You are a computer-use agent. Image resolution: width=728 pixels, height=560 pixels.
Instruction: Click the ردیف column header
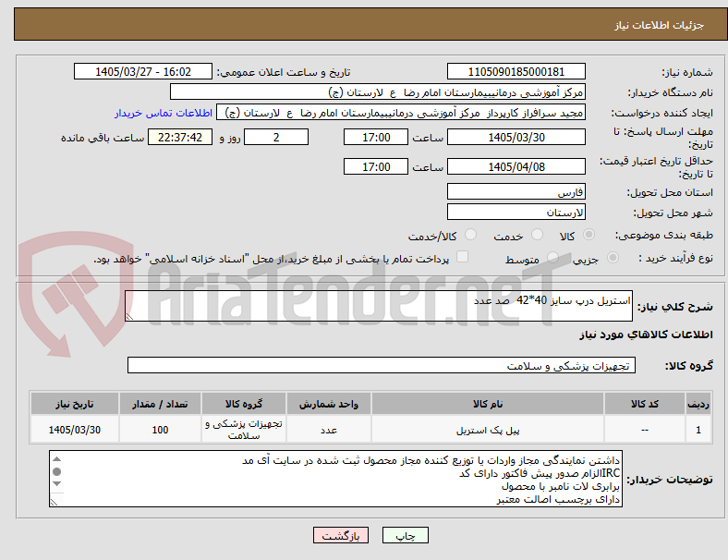(x=698, y=404)
